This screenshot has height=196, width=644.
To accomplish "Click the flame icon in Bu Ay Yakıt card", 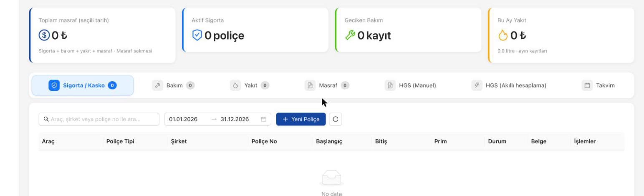I will [503, 36].
